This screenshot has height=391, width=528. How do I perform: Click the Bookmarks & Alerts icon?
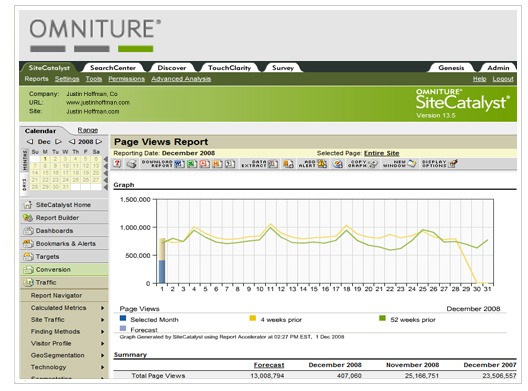pos(28,243)
